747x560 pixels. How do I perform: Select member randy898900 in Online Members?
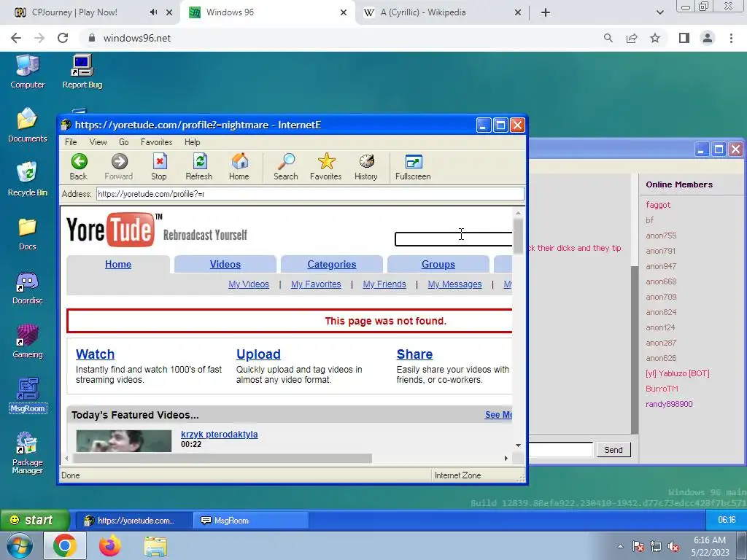coord(669,404)
